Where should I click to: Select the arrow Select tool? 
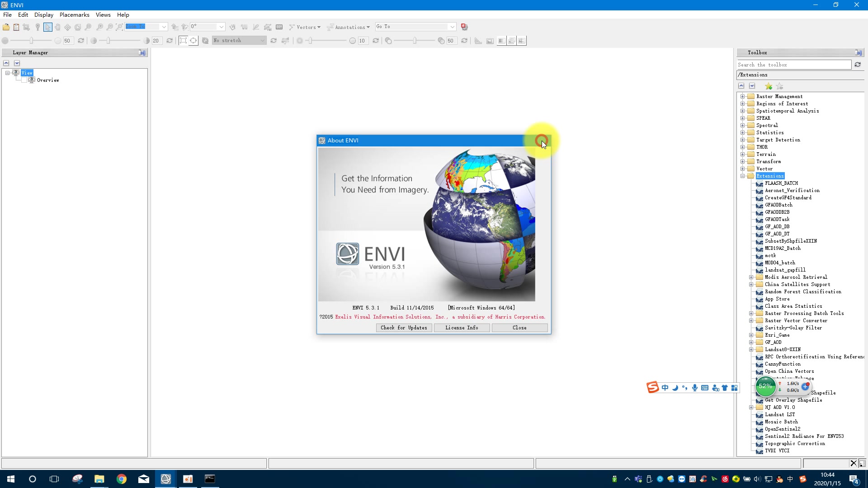pos(47,27)
